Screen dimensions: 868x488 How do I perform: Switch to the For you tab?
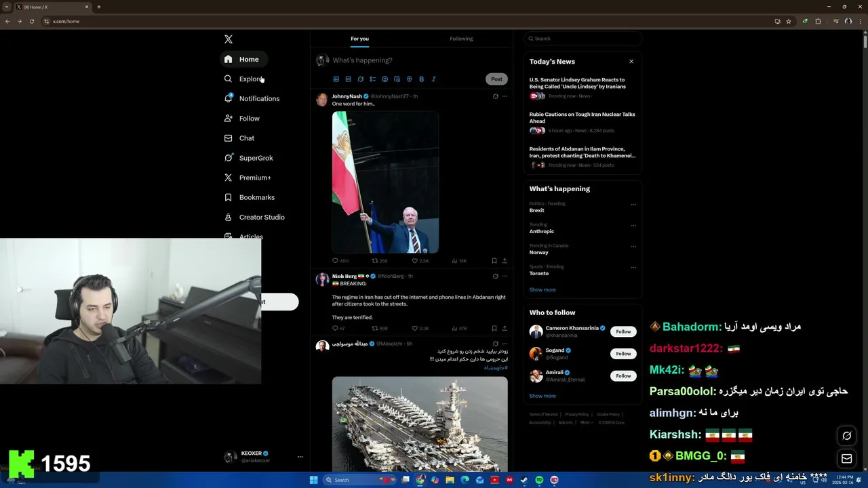(359, 39)
